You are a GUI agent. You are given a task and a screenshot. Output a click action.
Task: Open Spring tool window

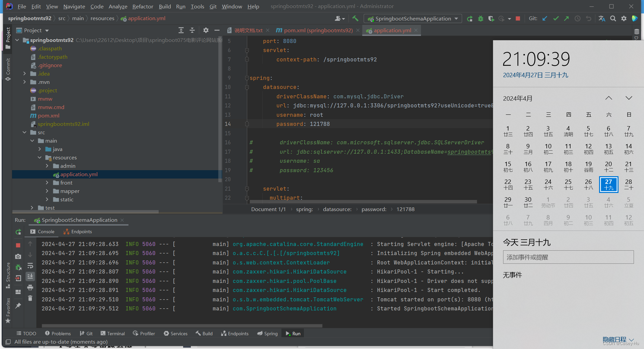click(x=267, y=334)
